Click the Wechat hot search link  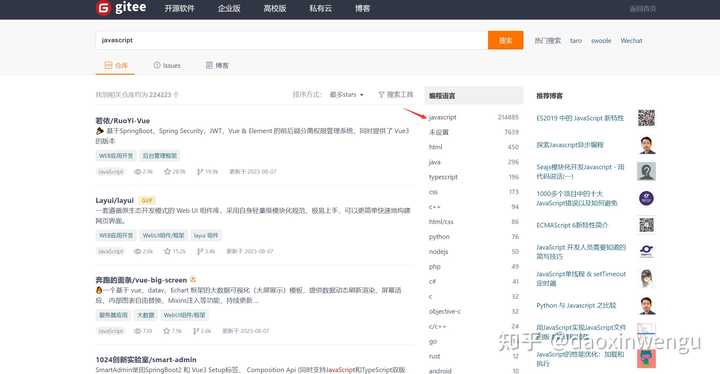point(631,41)
